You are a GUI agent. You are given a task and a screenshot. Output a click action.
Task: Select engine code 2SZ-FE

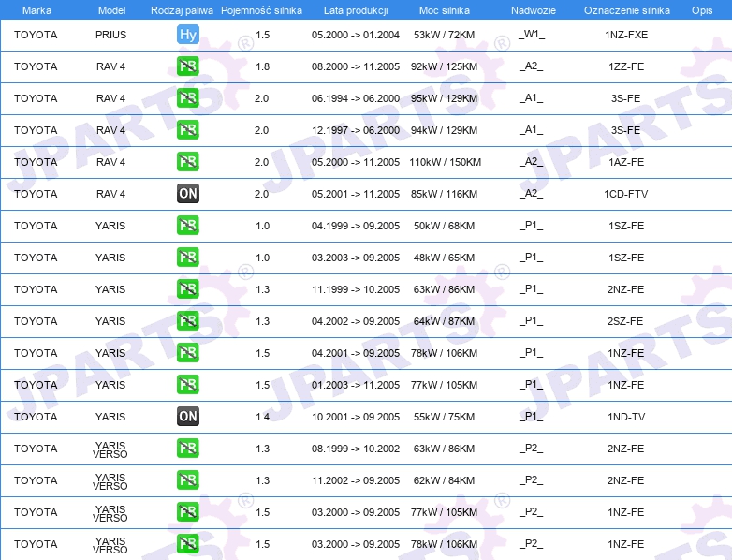coord(625,321)
